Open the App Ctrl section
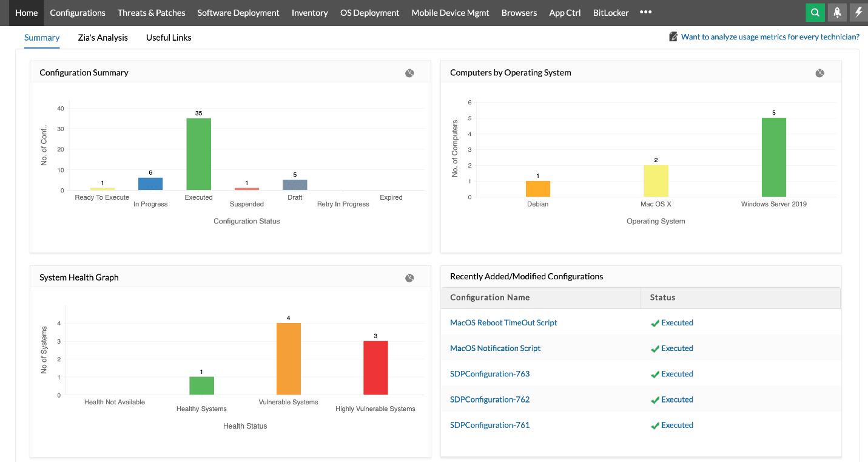The image size is (868, 462). point(565,12)
